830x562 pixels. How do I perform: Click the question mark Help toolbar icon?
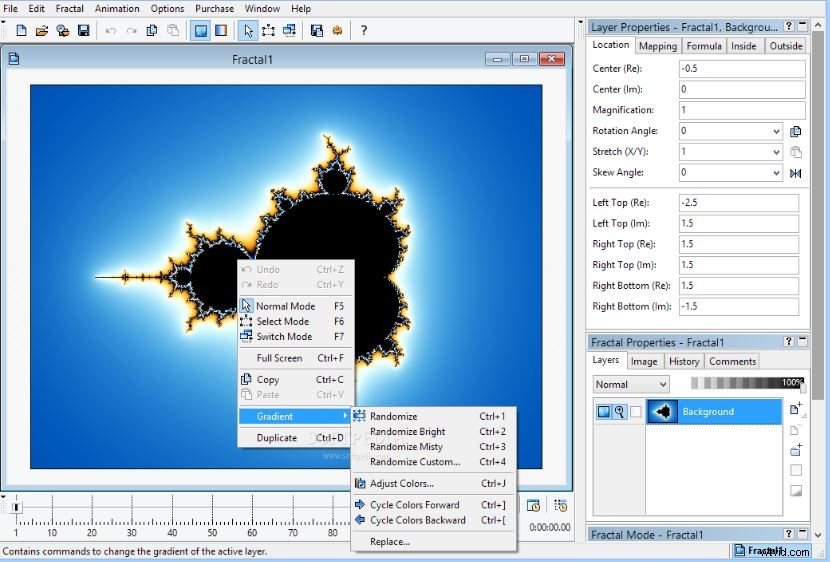(364, 31)
